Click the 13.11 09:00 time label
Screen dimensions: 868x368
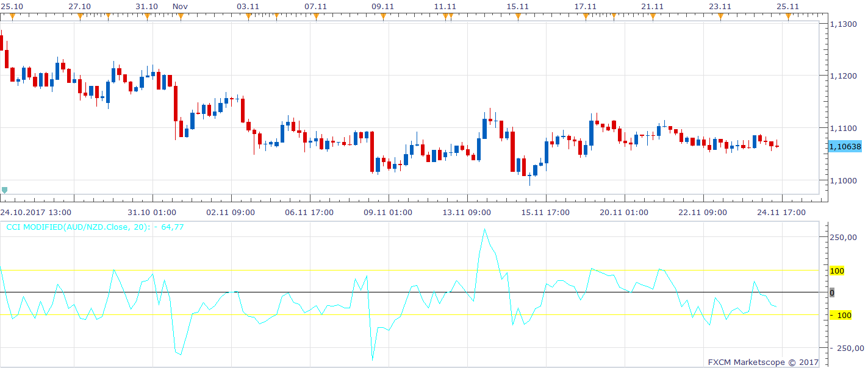(x=465, y=212)
